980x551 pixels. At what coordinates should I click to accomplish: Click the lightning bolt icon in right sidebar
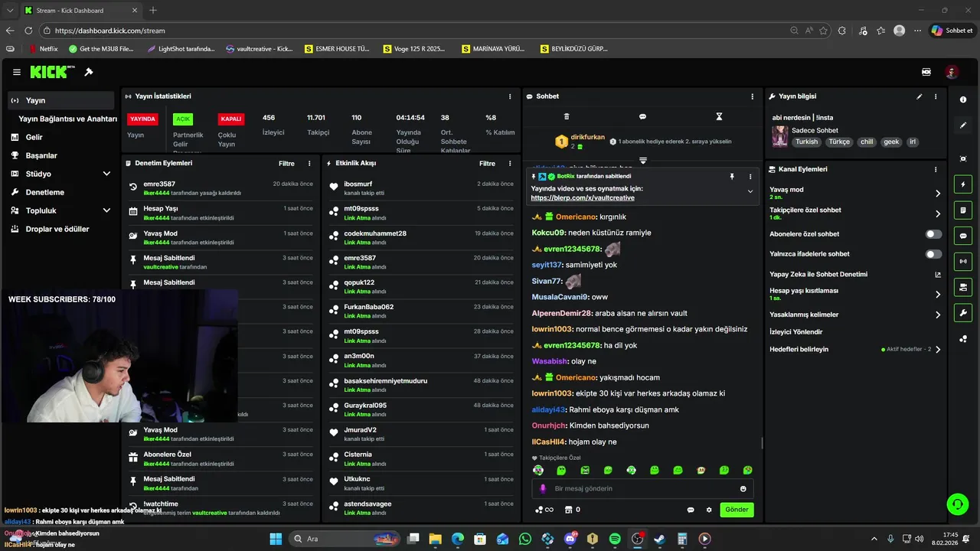(963, 184)
